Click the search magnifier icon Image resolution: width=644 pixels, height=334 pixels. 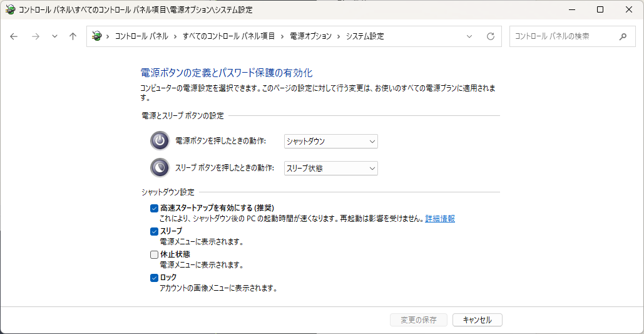click(623, 36)
